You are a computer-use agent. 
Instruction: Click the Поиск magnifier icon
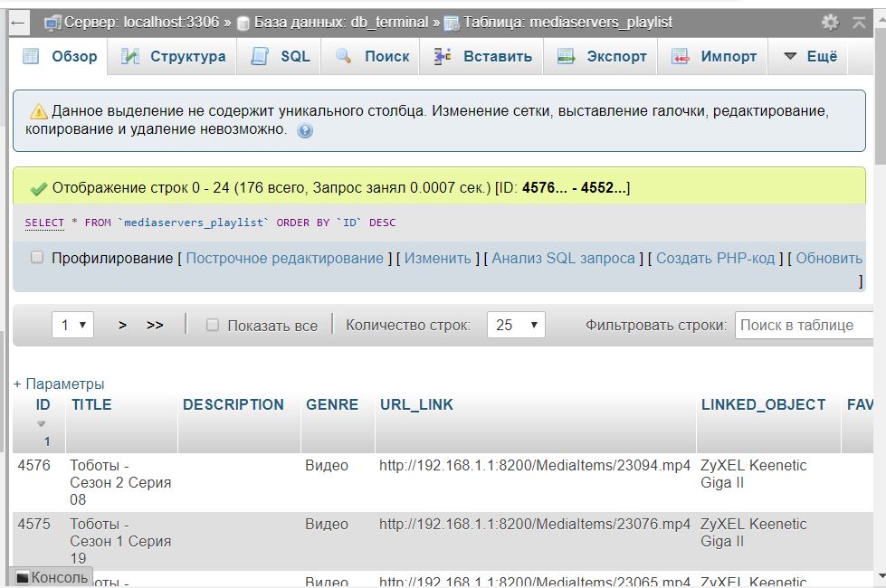343,56
